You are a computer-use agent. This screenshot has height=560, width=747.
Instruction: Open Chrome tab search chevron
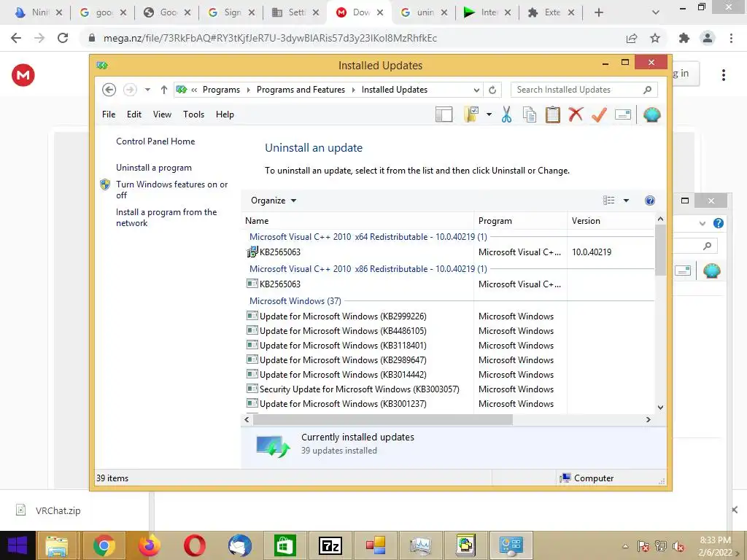point(656,12)
